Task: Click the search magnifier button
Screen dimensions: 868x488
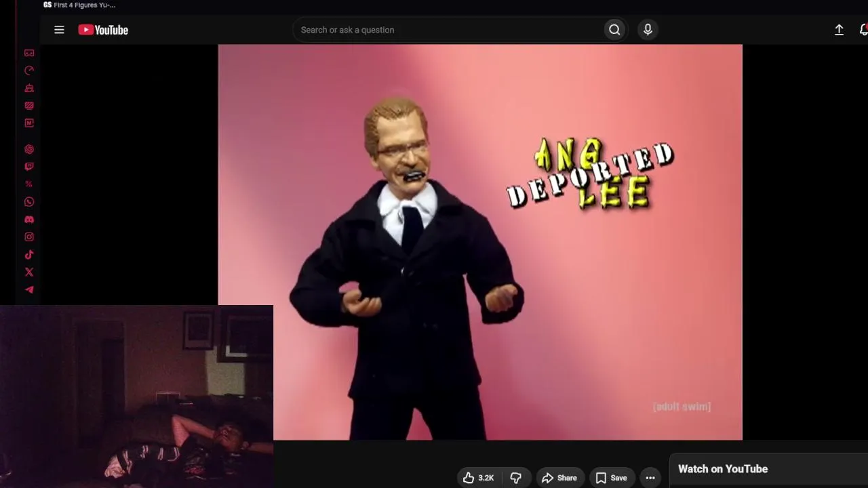Action: pyautogui.click(x=614, y=30)
